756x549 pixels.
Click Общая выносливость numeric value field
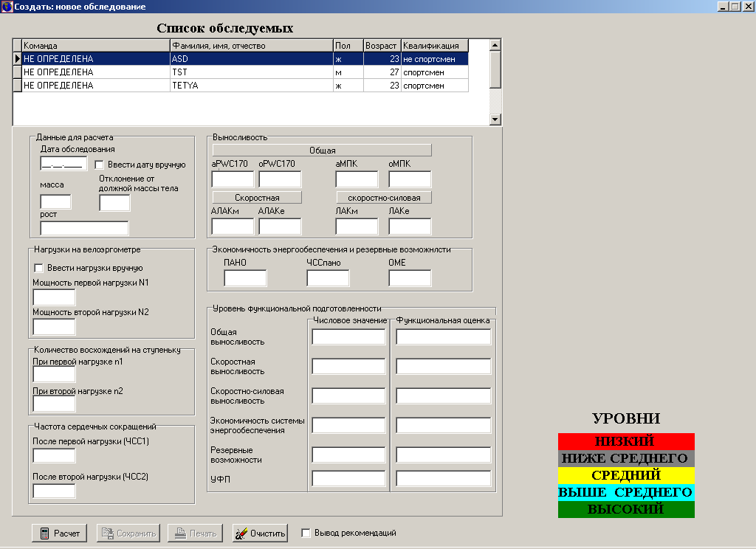click(348, 337)
